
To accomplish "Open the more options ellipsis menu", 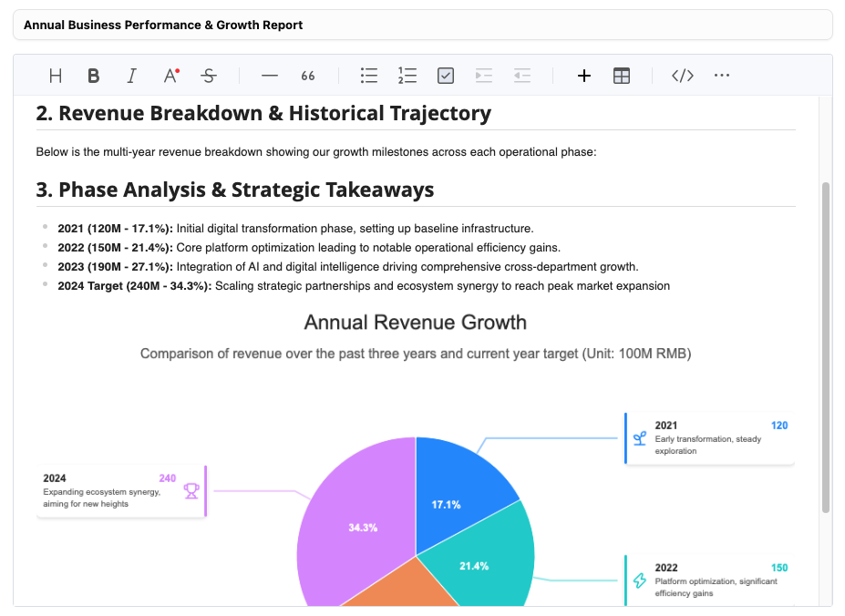I will coord(722,76).
